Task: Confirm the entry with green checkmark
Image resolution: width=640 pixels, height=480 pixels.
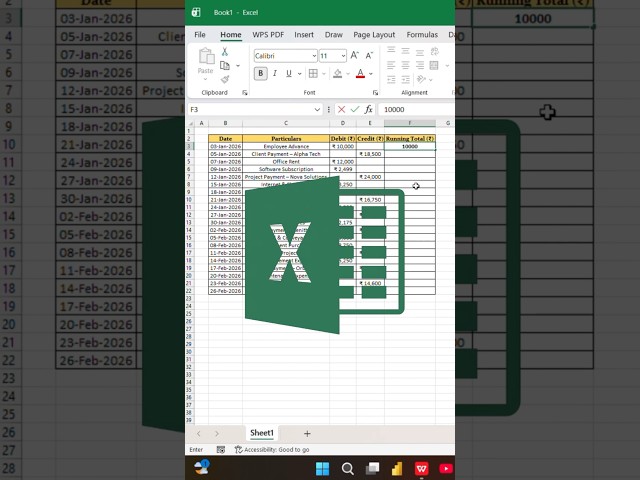Action: click(x=355, y=109)
